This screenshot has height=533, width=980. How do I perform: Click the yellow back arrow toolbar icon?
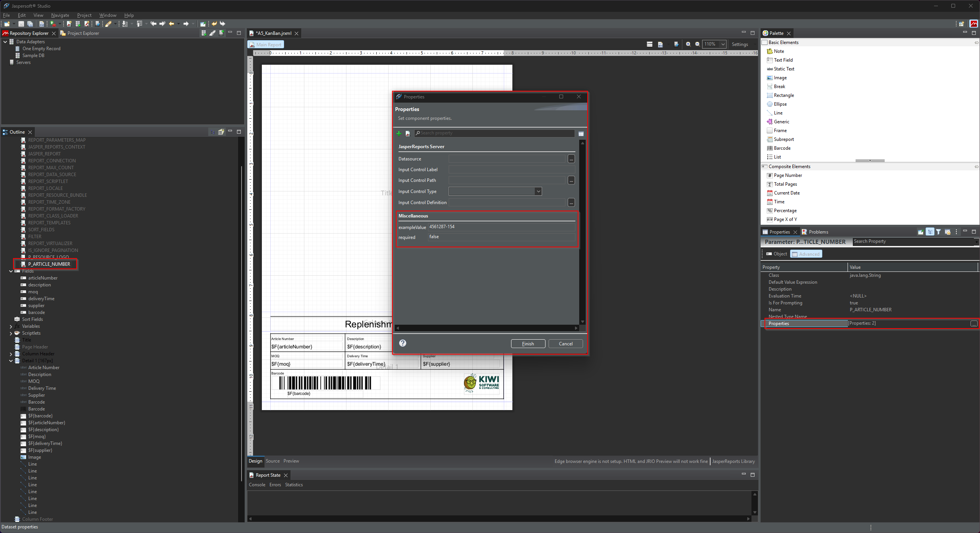(x=171, y=24)
